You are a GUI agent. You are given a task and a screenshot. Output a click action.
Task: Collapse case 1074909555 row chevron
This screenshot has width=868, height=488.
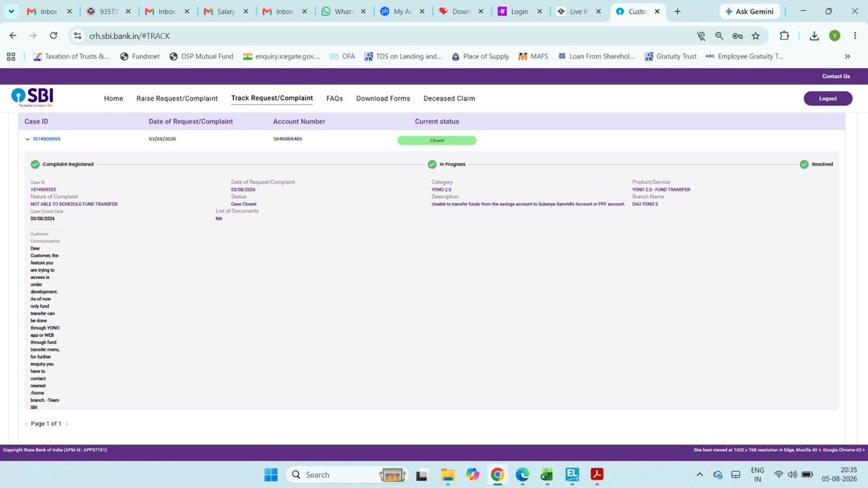click(x=27, y=140)
